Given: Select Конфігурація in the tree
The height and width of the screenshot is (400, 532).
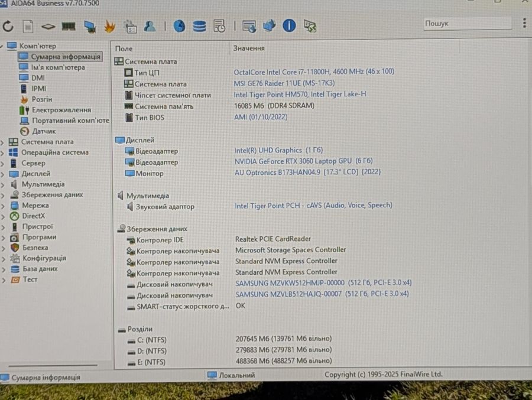Looking at the screenshot, I should [x=44, y=258].
